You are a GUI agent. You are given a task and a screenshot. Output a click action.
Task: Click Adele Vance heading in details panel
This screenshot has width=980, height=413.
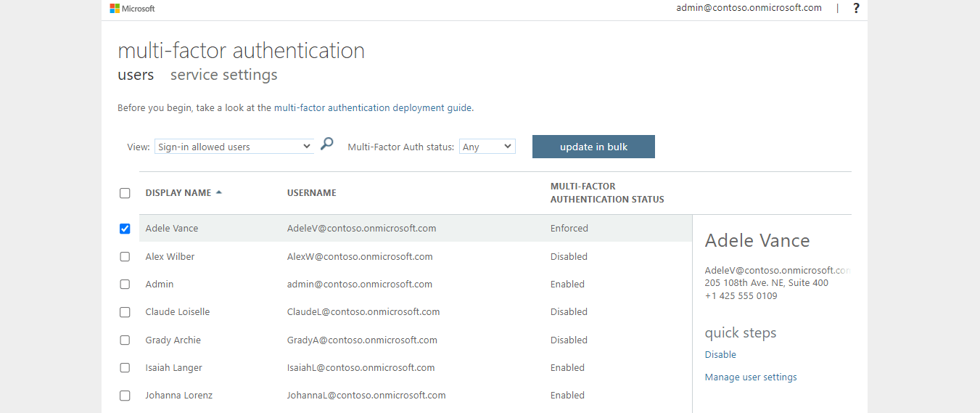[x=757, y=241]
